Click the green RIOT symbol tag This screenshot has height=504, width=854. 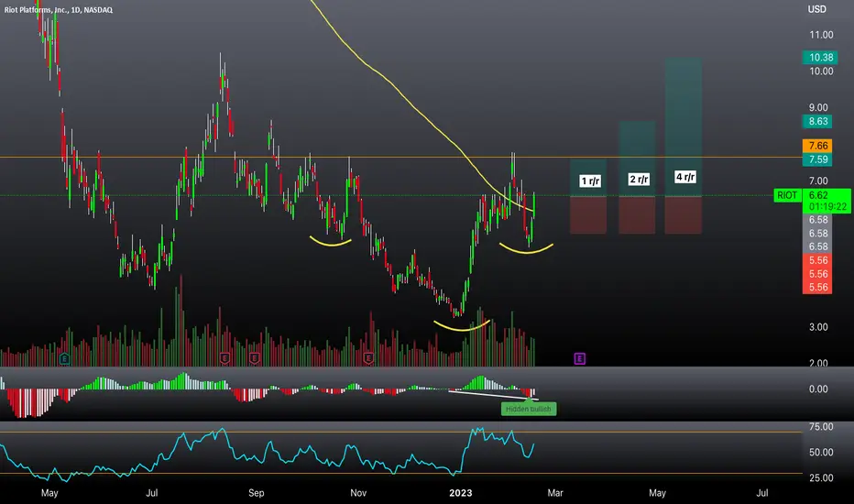tap(787, 195)
